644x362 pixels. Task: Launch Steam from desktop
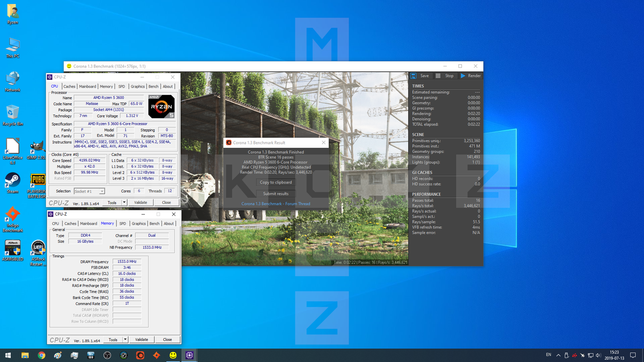13,183
